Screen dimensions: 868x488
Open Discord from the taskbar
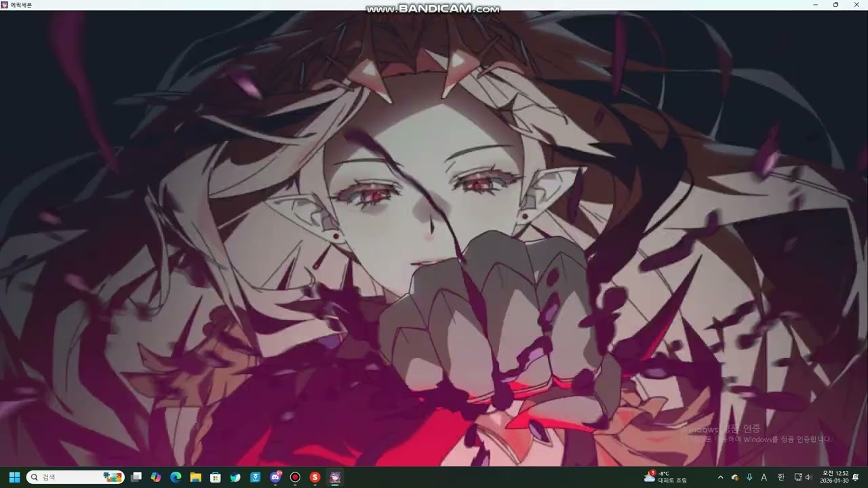(x=275, y=477)
